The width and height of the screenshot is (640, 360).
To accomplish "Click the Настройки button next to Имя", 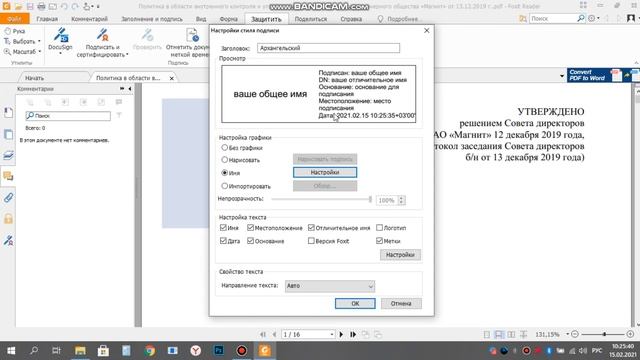I will pos(325,172).
